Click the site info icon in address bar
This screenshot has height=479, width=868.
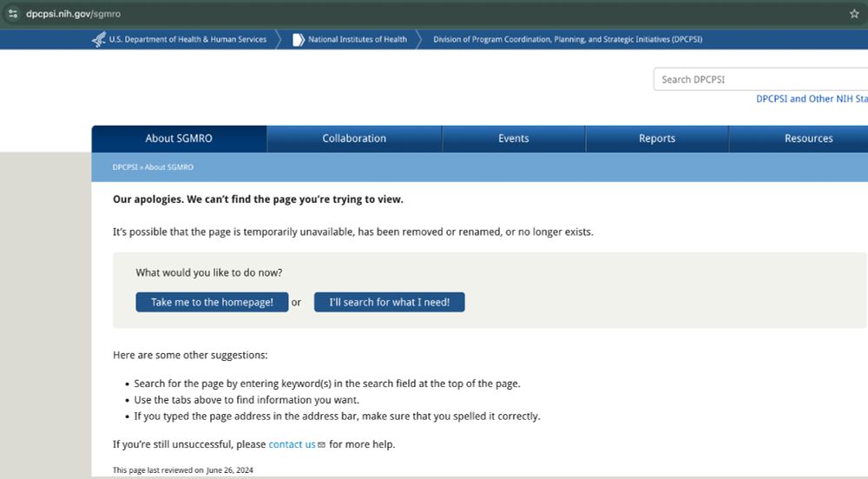(13, 14)
